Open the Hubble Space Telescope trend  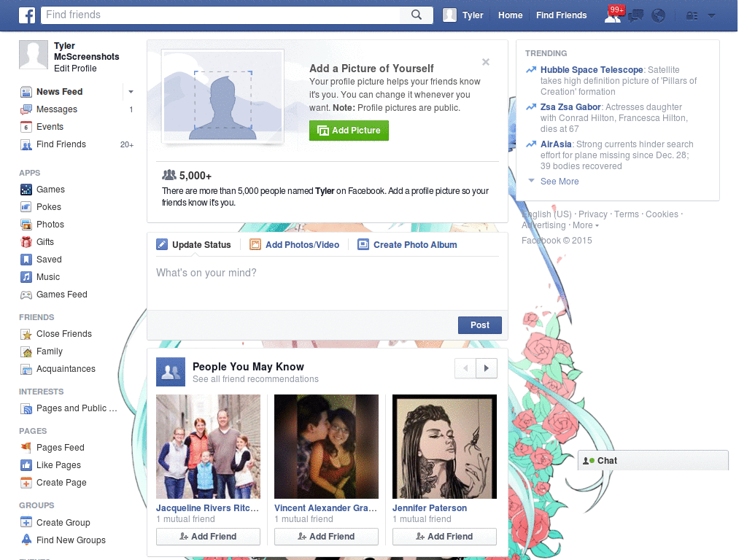pos(591,70)
